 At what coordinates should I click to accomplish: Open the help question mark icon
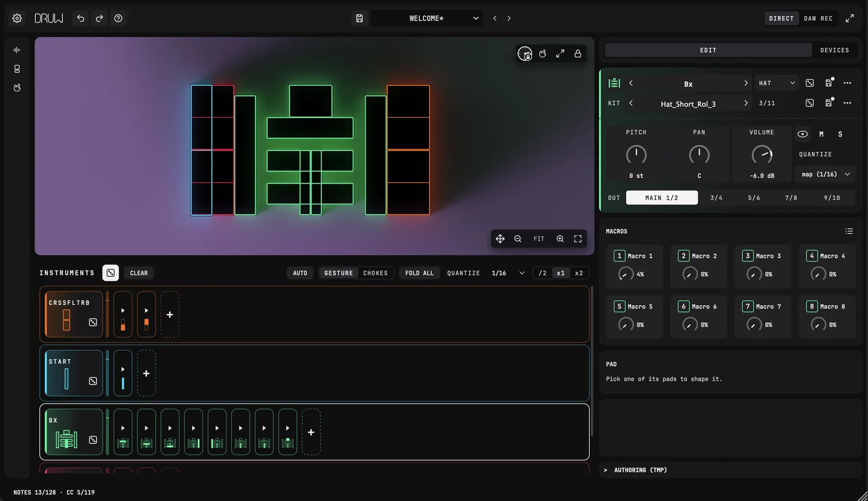pyautogui.click(x=118, y=18)
